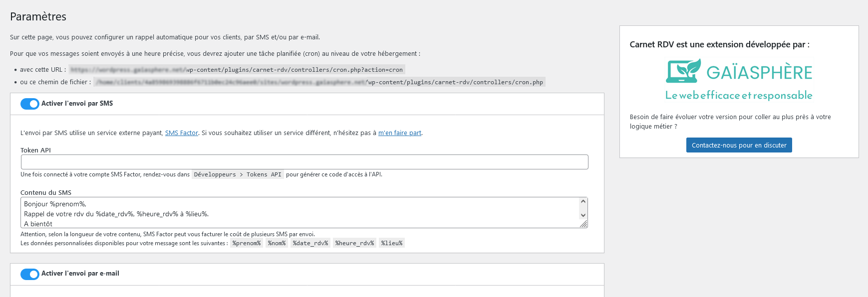Click the cron.php file path code
Viewport: 868px width, 297px height.
pos(319,82)
